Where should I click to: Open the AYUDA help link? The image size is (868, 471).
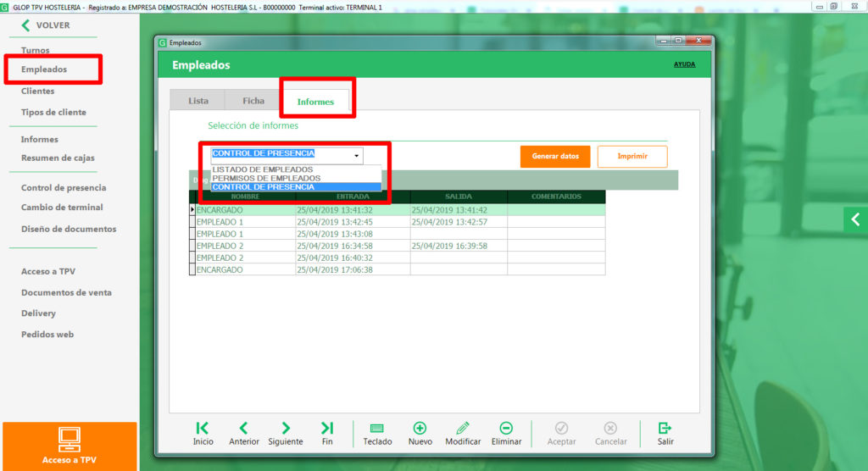pos(684,64)
